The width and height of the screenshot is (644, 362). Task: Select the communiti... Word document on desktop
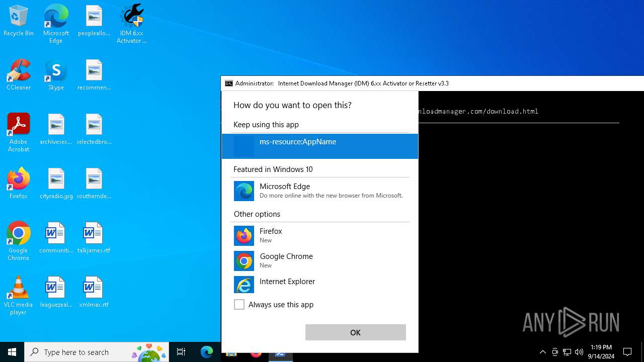click(56, 238)
